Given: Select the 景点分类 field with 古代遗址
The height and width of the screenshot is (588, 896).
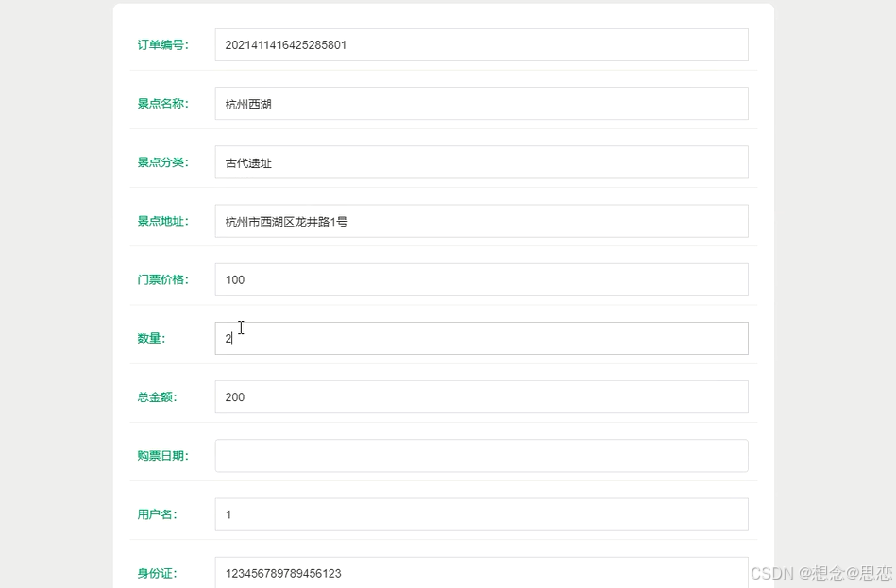Looking at the screenshot, I should [x=482, y=162].
